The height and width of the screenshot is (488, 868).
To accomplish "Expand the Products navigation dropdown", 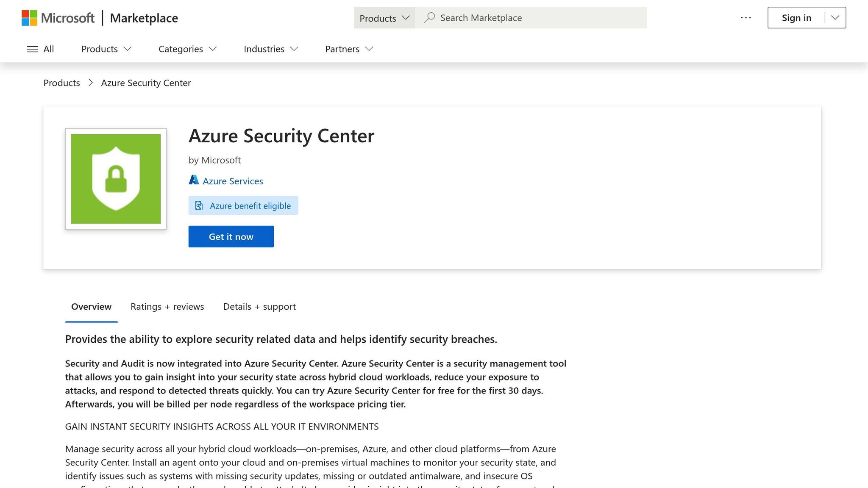I will pyautogui.click(x=106, y=49).
